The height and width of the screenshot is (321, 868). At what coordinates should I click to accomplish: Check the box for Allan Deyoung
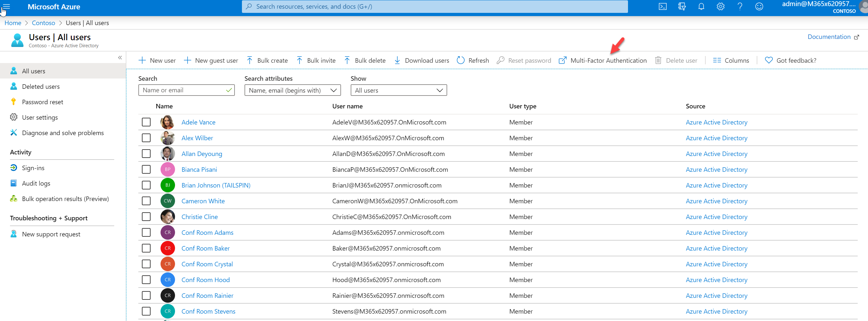tap(146, 154)
